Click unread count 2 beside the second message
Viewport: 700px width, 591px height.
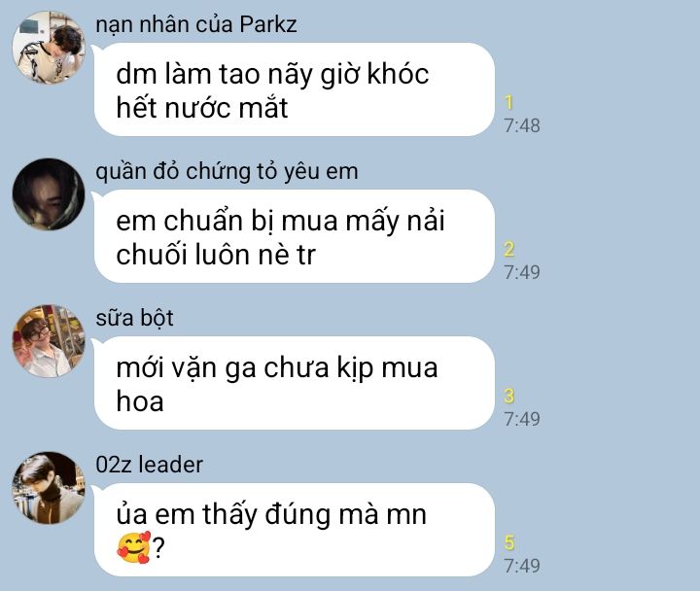tap(508, 250)
